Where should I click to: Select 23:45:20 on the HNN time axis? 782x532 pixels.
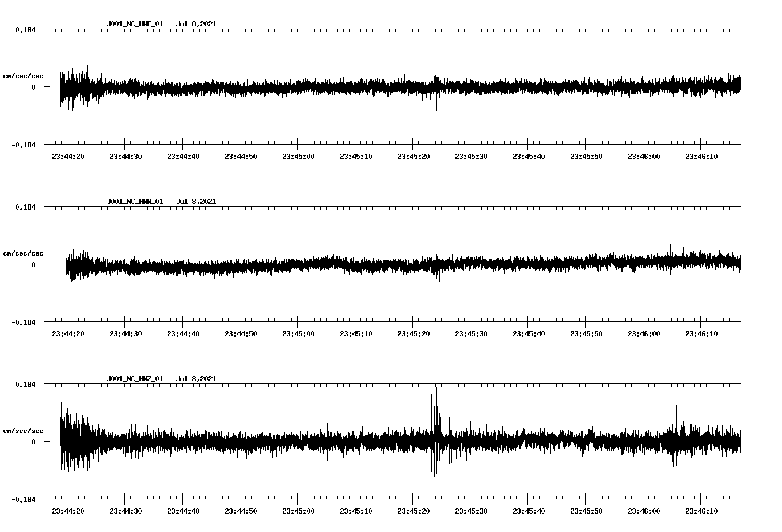[x=413, y=333]
